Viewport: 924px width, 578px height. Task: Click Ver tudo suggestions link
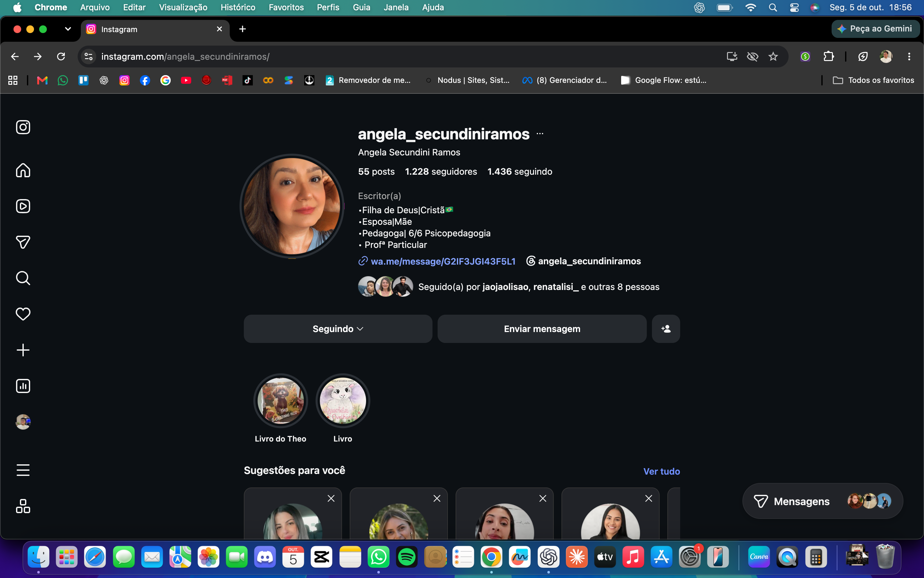[x=661, y=471]
